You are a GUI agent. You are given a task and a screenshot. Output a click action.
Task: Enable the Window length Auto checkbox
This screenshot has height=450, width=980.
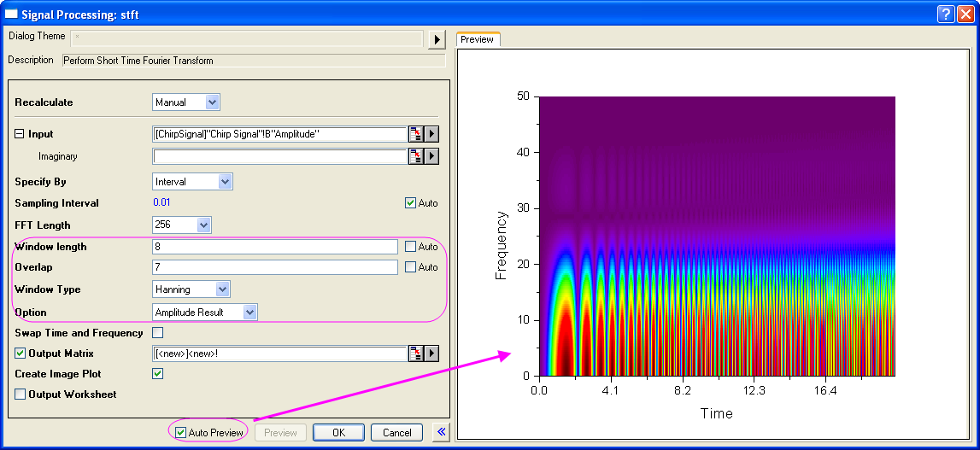[411, 247]
